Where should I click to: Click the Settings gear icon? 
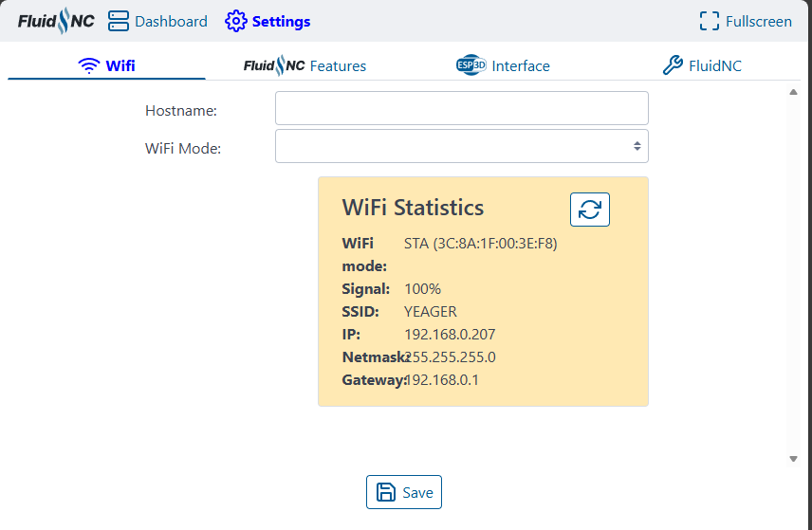(235, 21)
